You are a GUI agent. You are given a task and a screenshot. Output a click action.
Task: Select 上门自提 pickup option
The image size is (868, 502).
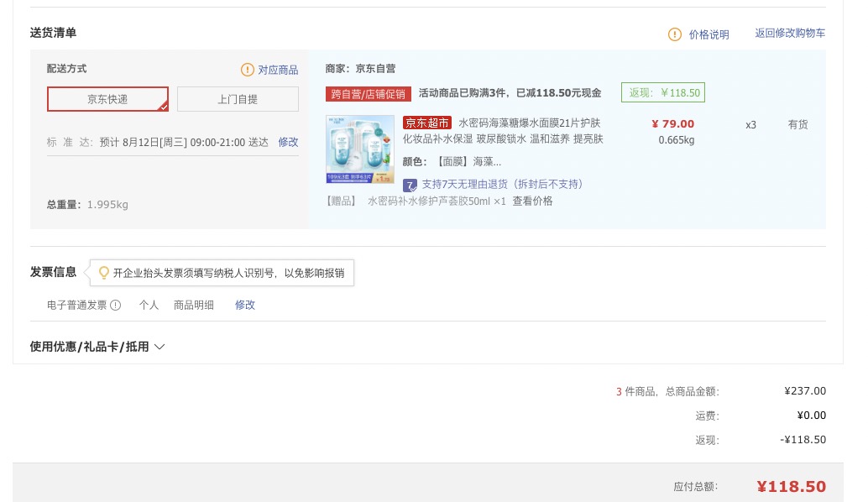[x=238, y=99]
